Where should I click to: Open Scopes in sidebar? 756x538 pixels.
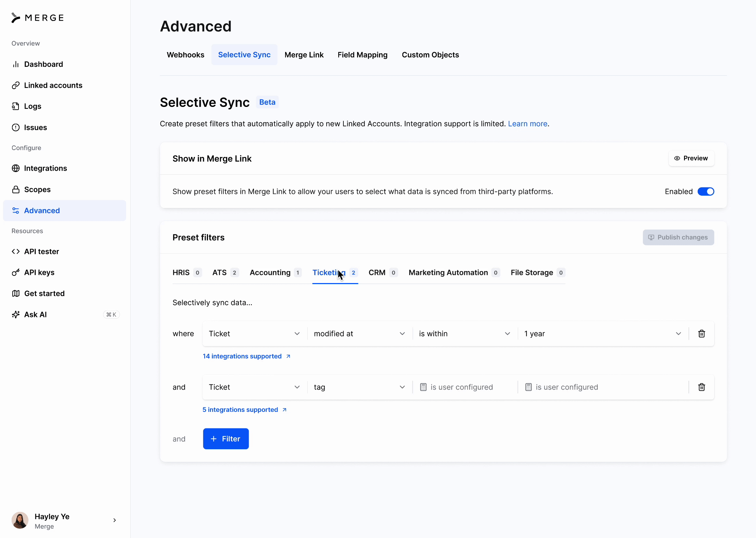point(64,189)
